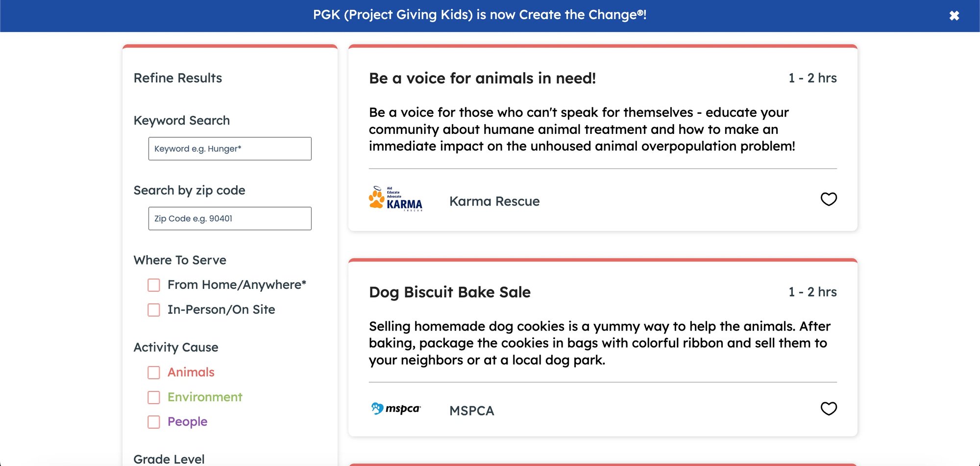Tick the Environment cause checkbox
Screen dimensions: 980x466
(154, 397)
